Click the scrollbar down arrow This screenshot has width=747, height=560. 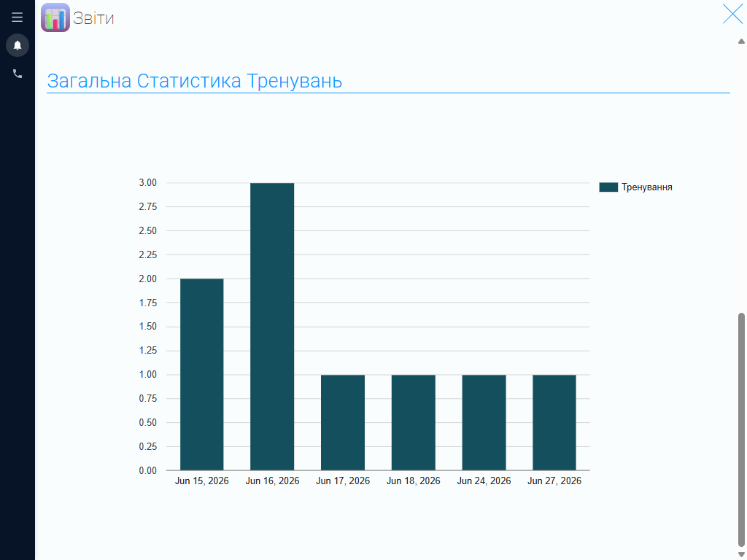[x=741, y=554]
